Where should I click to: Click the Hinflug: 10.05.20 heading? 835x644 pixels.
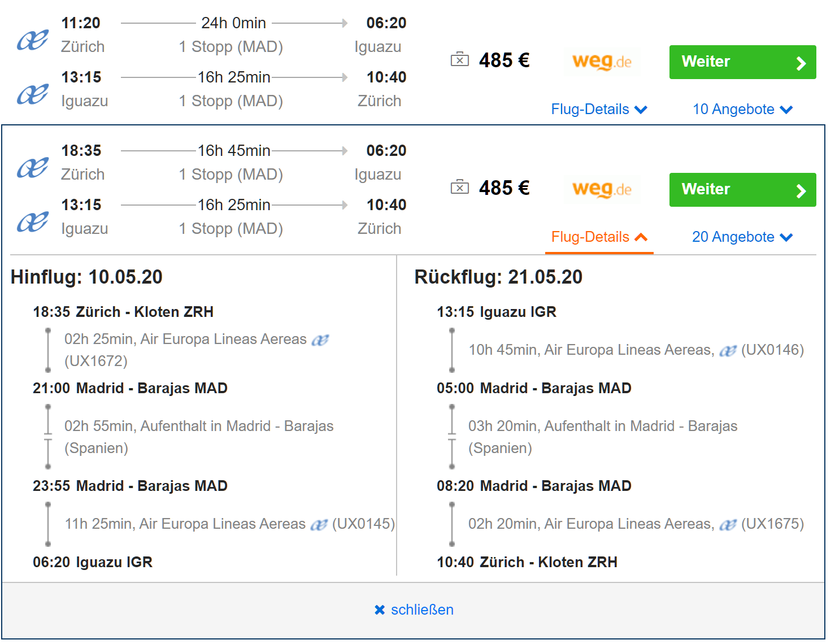pos(86,277)
